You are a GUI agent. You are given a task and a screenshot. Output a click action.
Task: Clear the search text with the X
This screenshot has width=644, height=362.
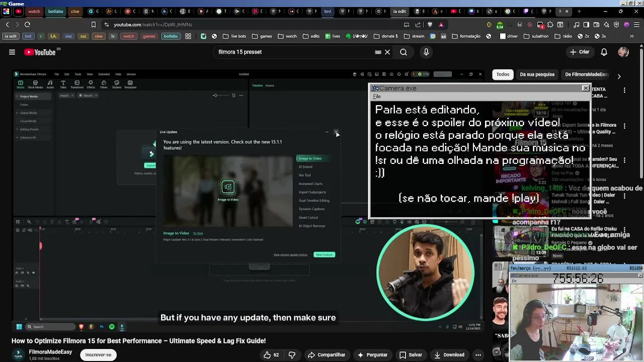pos(387,52)
